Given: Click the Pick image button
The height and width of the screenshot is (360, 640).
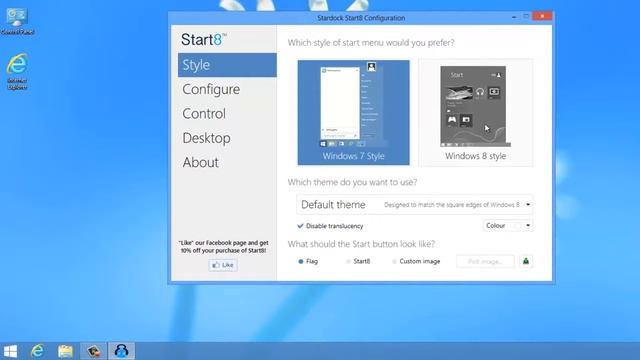Looking at the screenshot, I should click(x=485, y=261).
